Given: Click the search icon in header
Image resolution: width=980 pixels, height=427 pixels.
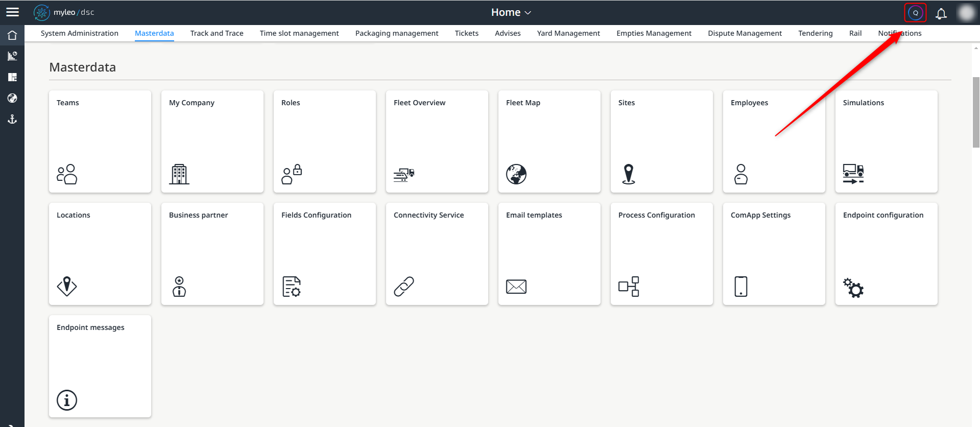Looking at the screenshot, I should 915,13.
